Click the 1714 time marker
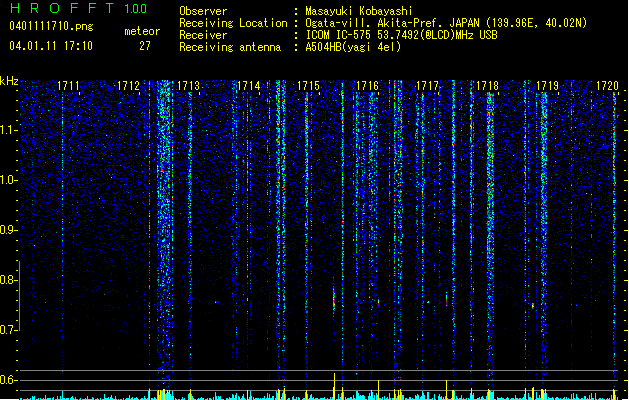629x400 pixels. pos(248,86)
